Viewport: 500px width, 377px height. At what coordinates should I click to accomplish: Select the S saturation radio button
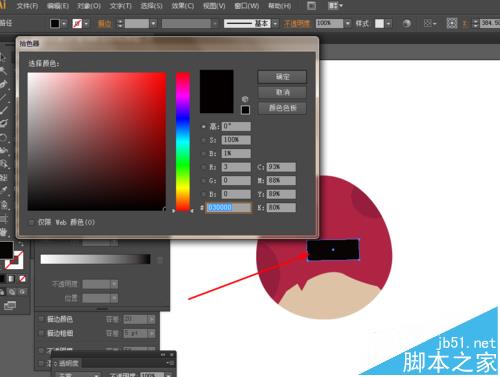[203, 140]
